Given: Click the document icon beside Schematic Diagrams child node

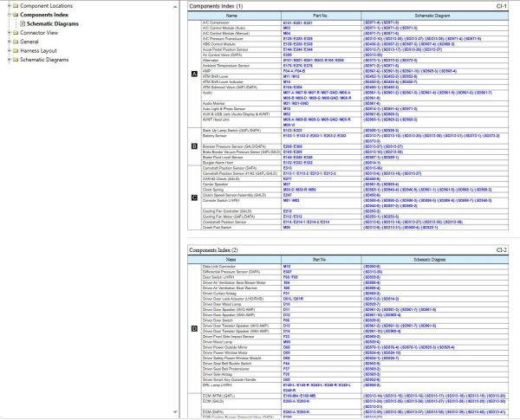Looking at the screenshot, I should point(23,23).
